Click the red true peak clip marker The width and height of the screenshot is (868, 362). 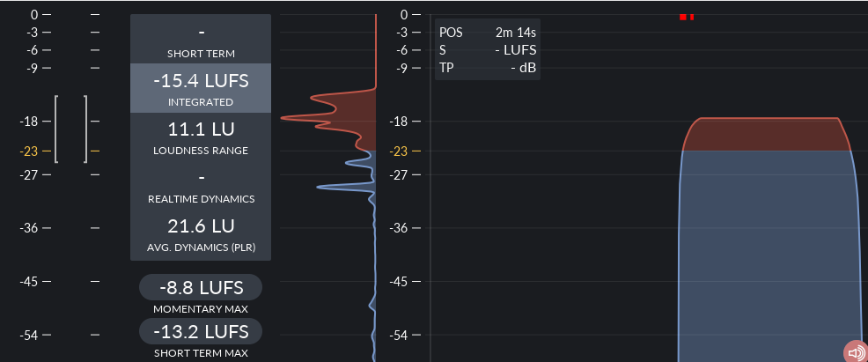[687, 16]
